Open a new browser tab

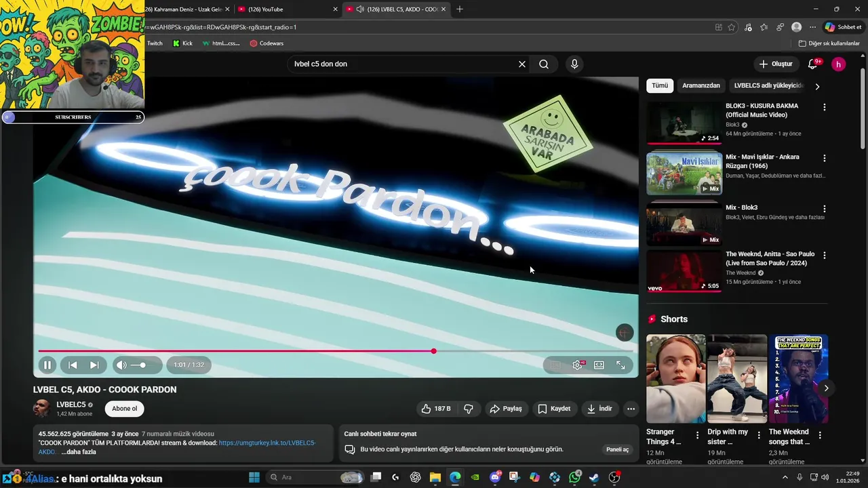click(x=460, y=9)
